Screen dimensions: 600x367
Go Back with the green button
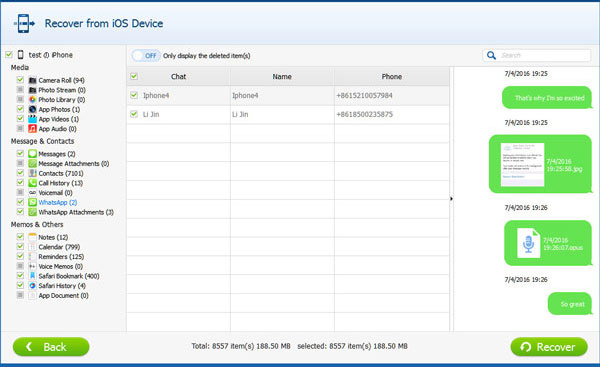click(x=51, y=347)
